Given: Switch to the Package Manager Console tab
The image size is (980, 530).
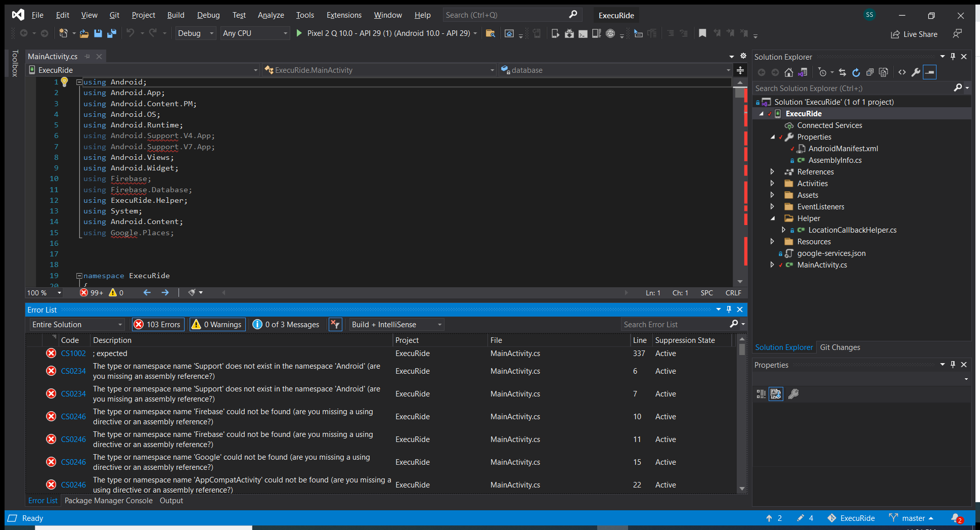Looking at the screenshot, I should (109, 501).
